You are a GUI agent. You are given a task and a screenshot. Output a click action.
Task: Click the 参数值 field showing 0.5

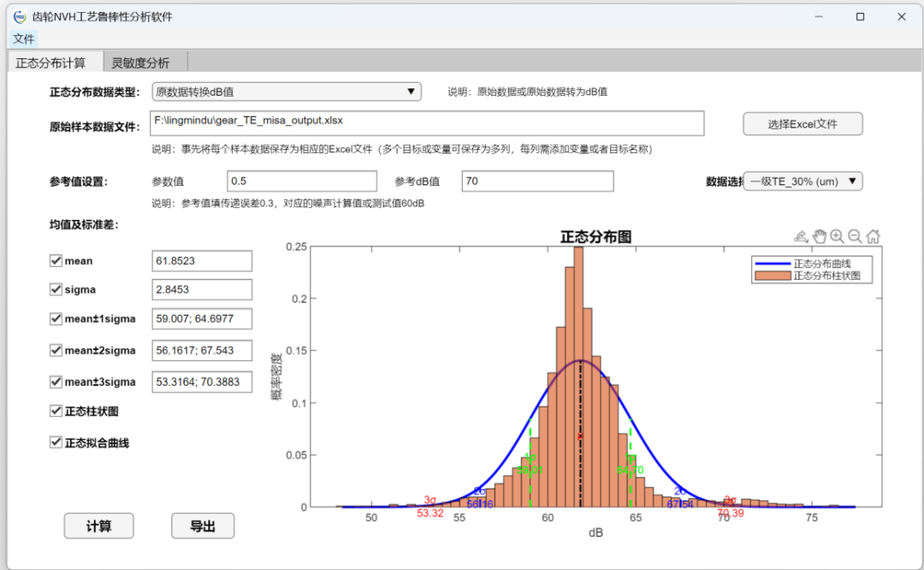tap(302, 181)
